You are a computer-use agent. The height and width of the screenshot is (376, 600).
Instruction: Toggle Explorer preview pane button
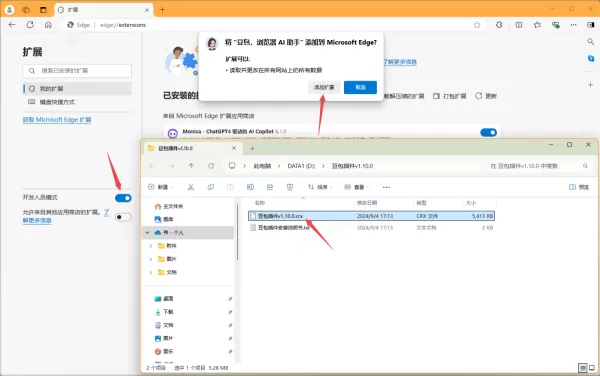[x=579, y=187]
